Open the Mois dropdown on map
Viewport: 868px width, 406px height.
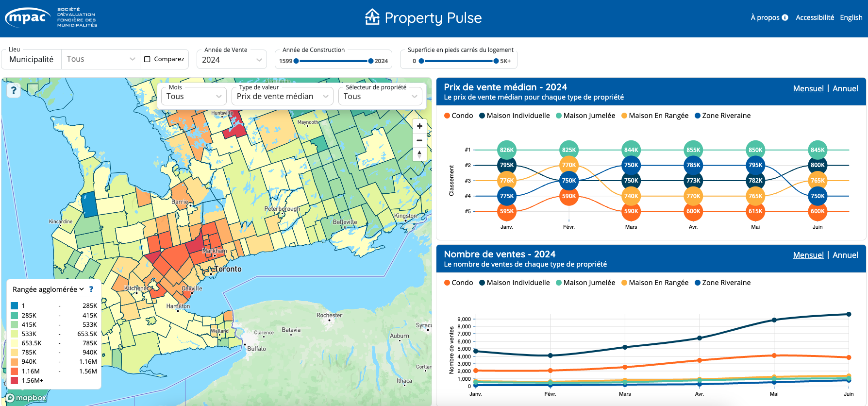[x=194, y=96]
